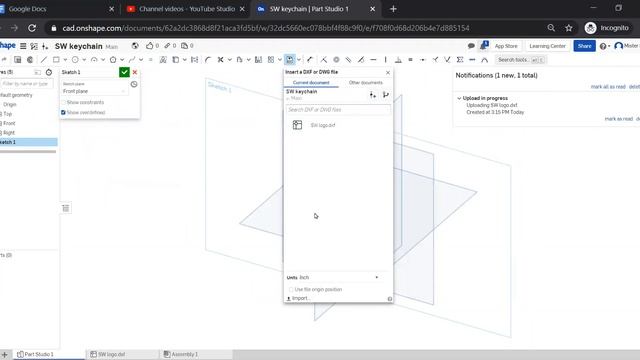Apply the Perpendicular constraint

coord(398,60)
